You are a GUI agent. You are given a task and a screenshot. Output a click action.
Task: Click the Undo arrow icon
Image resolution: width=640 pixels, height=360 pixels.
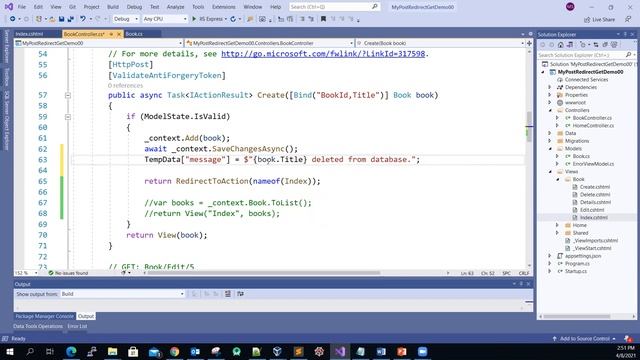[83, 19]
